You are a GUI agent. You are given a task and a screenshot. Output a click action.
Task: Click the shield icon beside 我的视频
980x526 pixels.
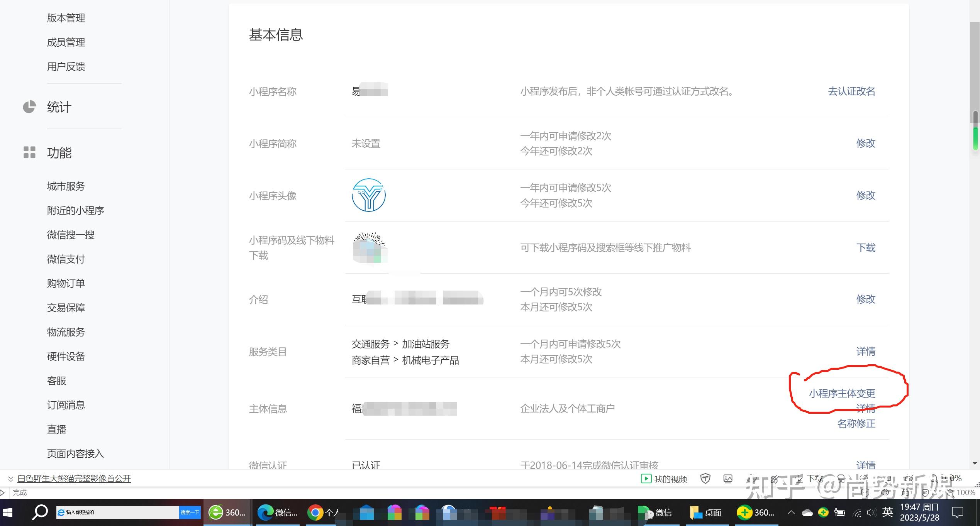[705, 479]
